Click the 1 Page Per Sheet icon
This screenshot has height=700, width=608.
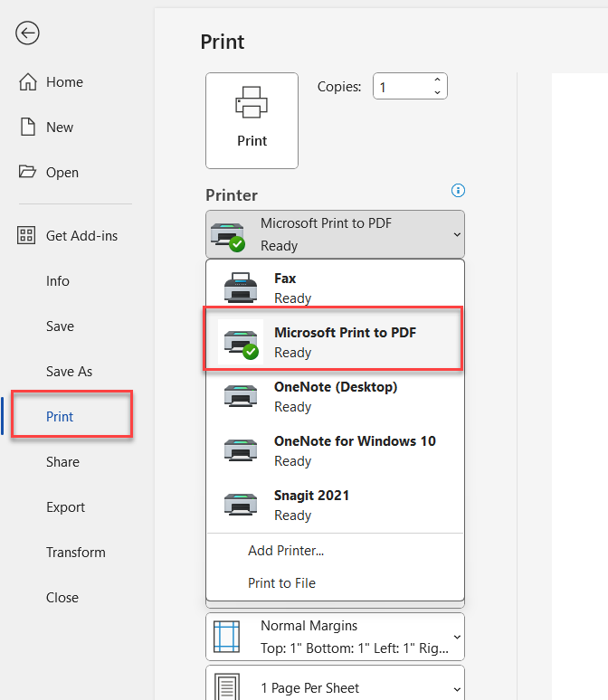[x=227, y=686]
